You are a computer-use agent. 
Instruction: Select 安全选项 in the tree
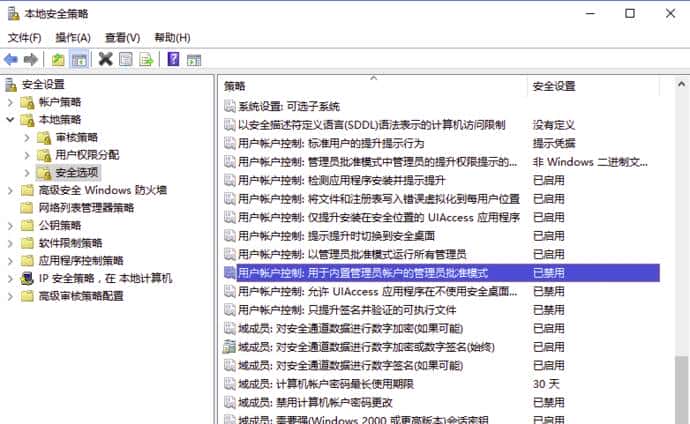[77, 172]
